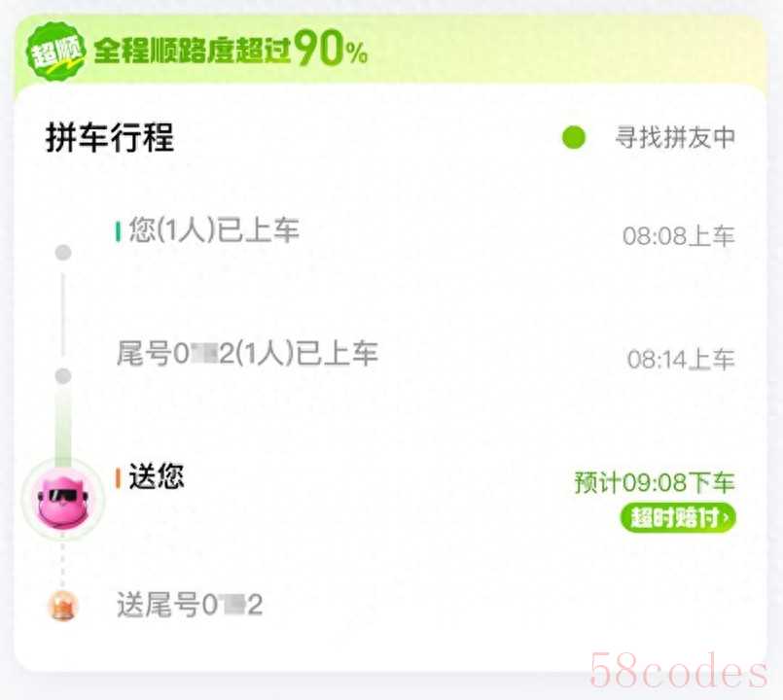Viewport: 783px width, 700px height.
Task: Tap the orange avatar beside 送尾号0**2
Action: coord(63,606)
